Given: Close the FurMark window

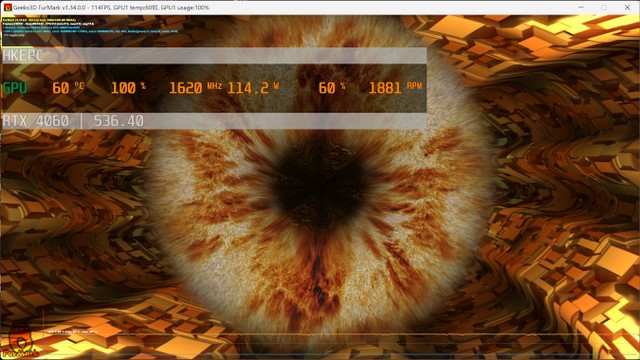Looking at the screenshot, I should click(627, 7).
